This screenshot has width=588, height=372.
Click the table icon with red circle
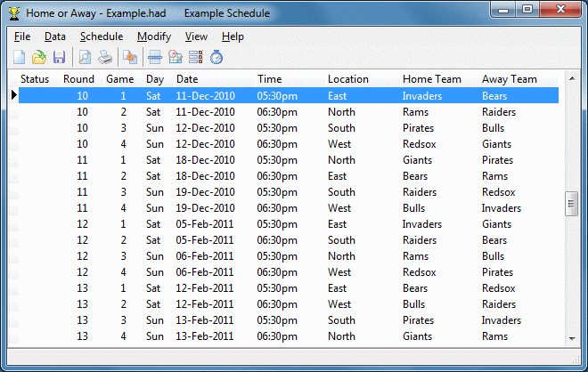[176, 57]
